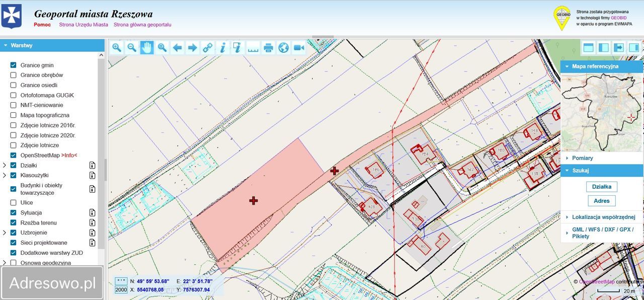Click the chain link icon in toolbar
Viewport: 644px width, 300px height.
click(x=207, y=48)
